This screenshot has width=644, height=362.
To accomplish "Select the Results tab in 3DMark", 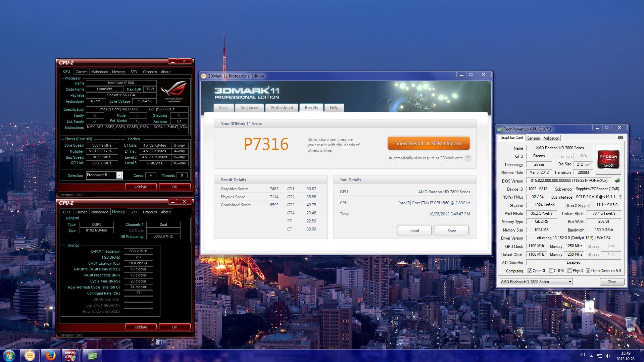I will click(x=311, y=108).
